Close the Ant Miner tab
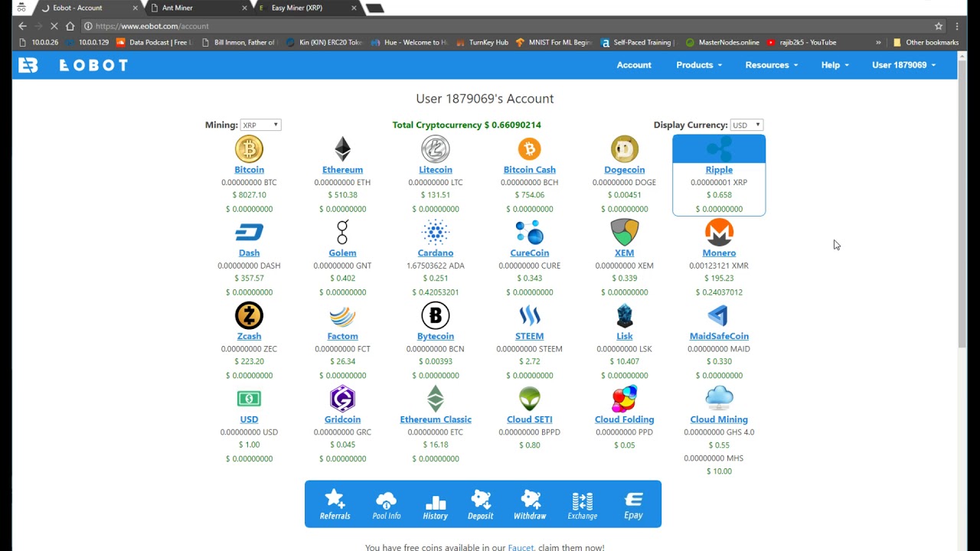 (244, 8)
